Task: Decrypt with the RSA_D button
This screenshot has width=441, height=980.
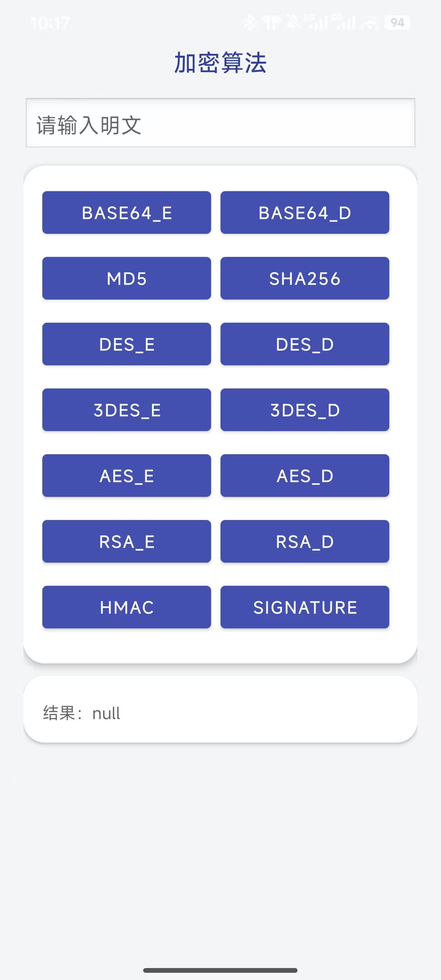Action: point(305,541)
